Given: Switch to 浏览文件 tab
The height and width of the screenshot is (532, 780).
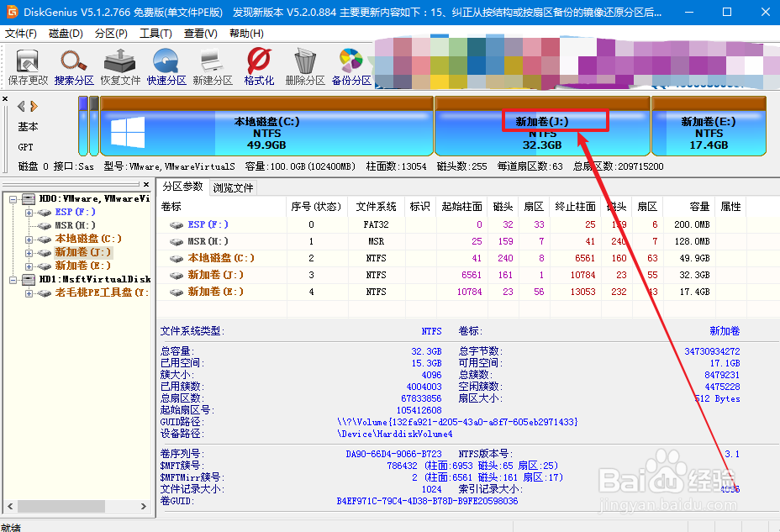Looking at the screenshot, I should tap(233, 188).
